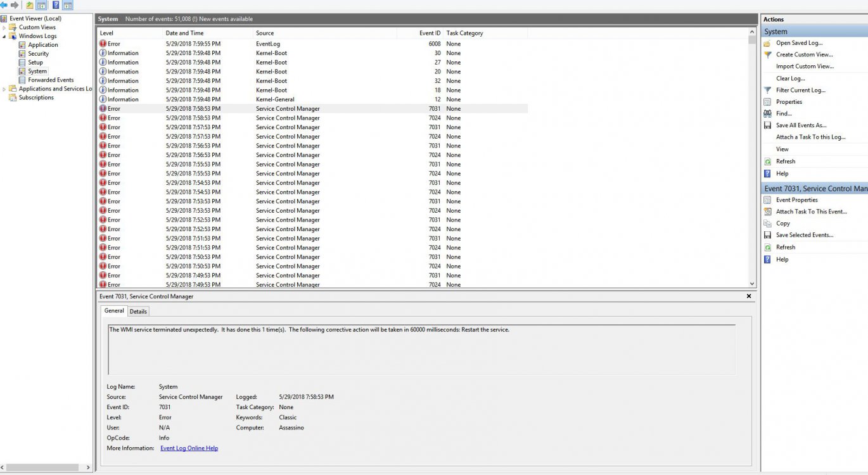Sort events by the Event ID column header
The width and height of the screenshot is (868, 475).
tap(430, 33)
